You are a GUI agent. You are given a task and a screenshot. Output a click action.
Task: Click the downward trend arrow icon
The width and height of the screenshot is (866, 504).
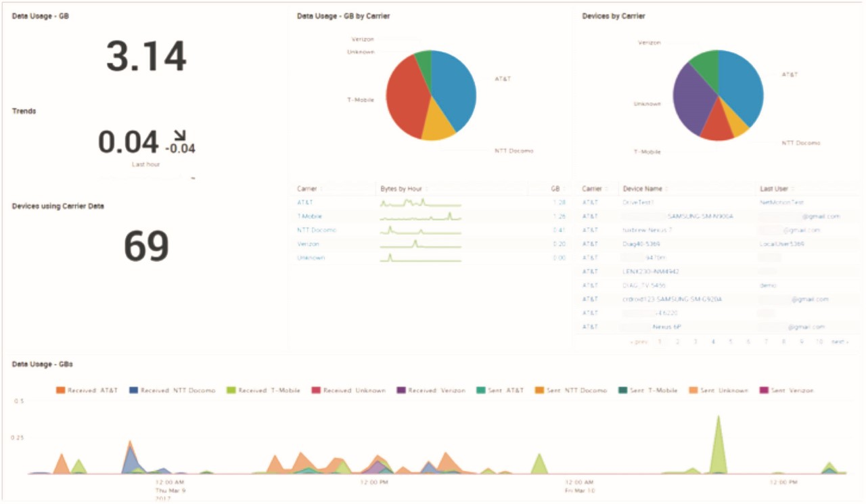point(181,135)
